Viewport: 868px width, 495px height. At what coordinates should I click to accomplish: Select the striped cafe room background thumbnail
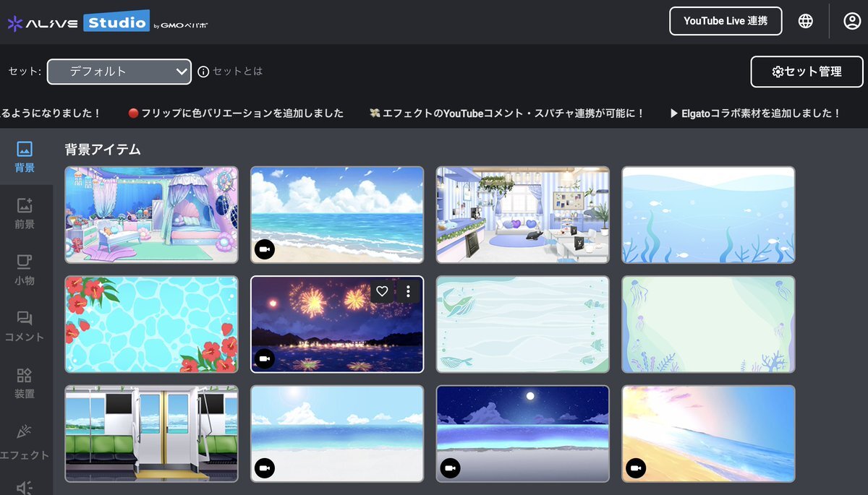tap(523, 215)
